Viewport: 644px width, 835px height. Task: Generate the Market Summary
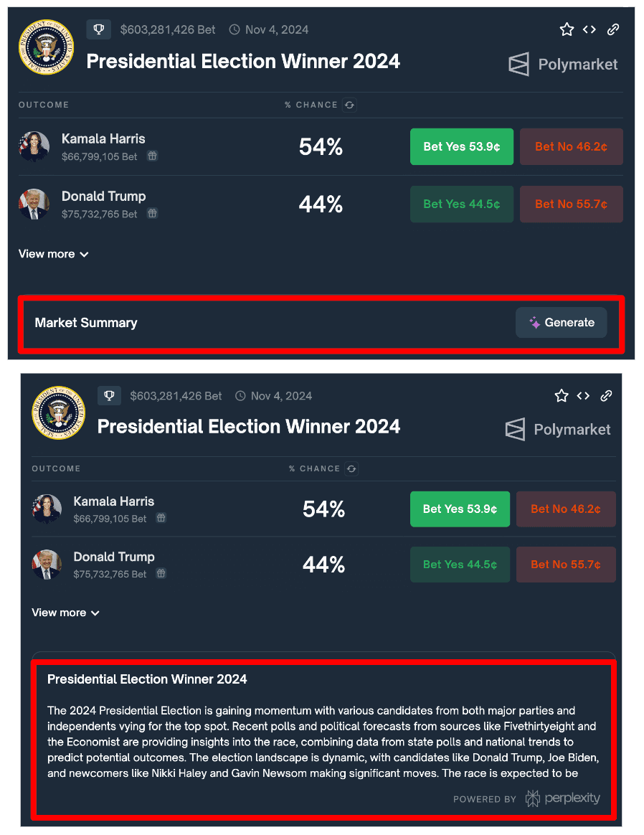(x=561, y=322)
